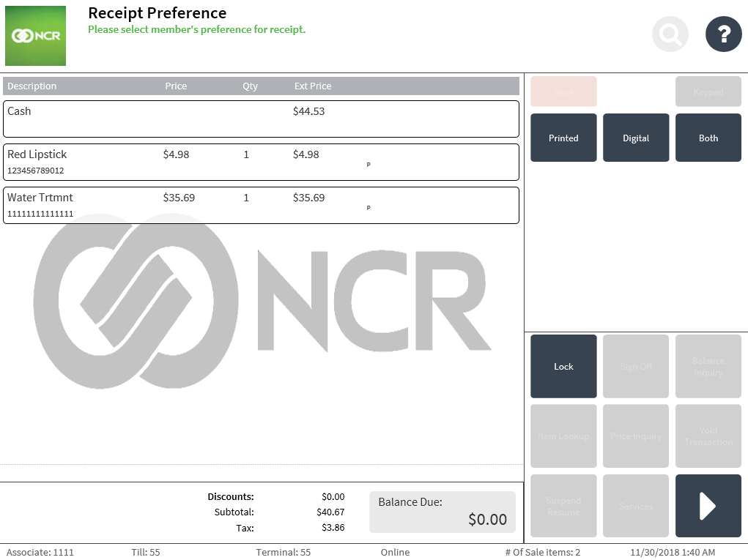Viewport: 748px width, 560px height.
Task: Click Till: 55 in status bar
Action: tap(146, 553)
